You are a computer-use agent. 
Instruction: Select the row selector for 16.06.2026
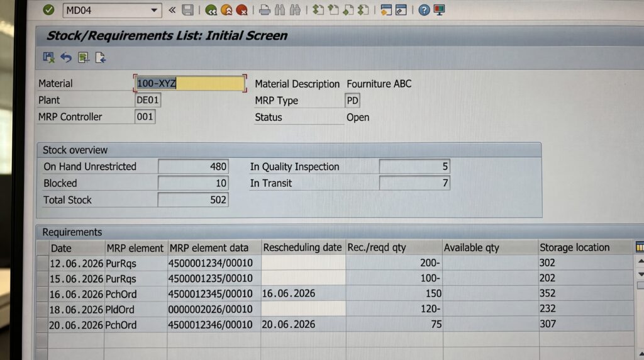point(42,295)
